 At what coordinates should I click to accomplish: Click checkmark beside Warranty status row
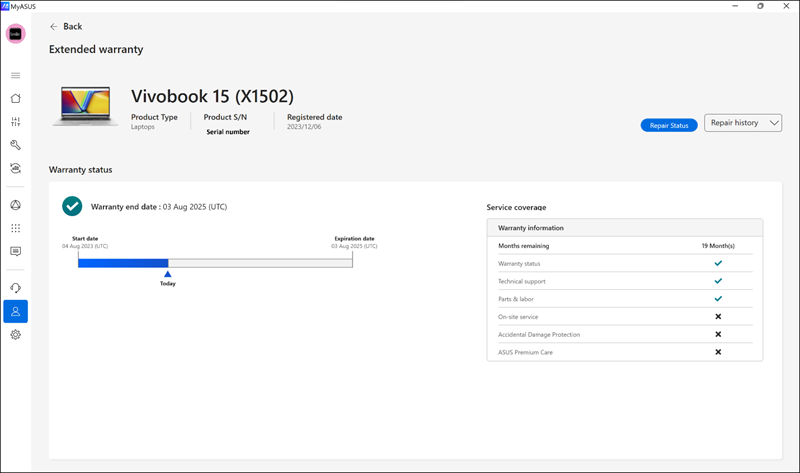718,263
